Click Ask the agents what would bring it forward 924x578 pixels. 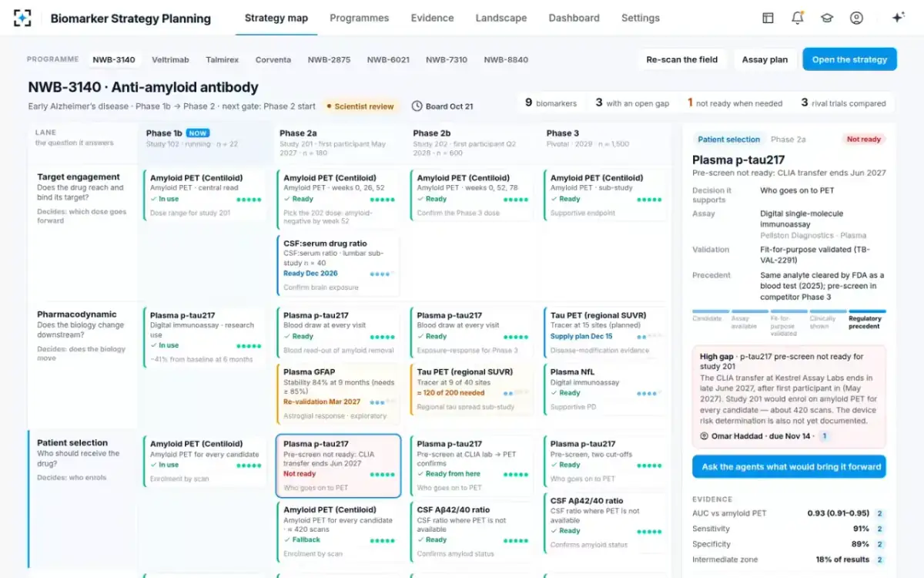point(789,466)
